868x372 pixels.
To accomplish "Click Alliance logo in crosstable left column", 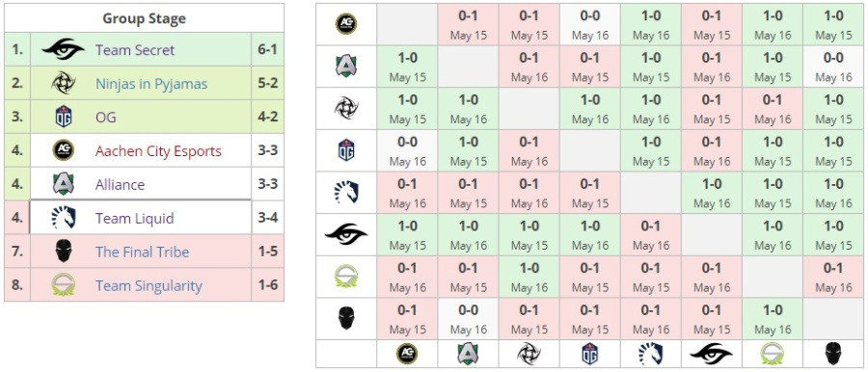I will tap(346, 66).
